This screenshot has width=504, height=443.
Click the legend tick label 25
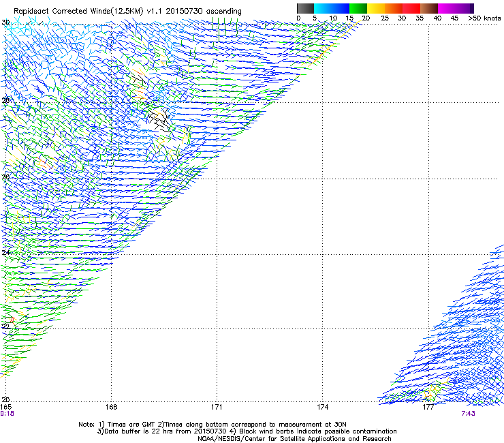click(x=385, y=18)
